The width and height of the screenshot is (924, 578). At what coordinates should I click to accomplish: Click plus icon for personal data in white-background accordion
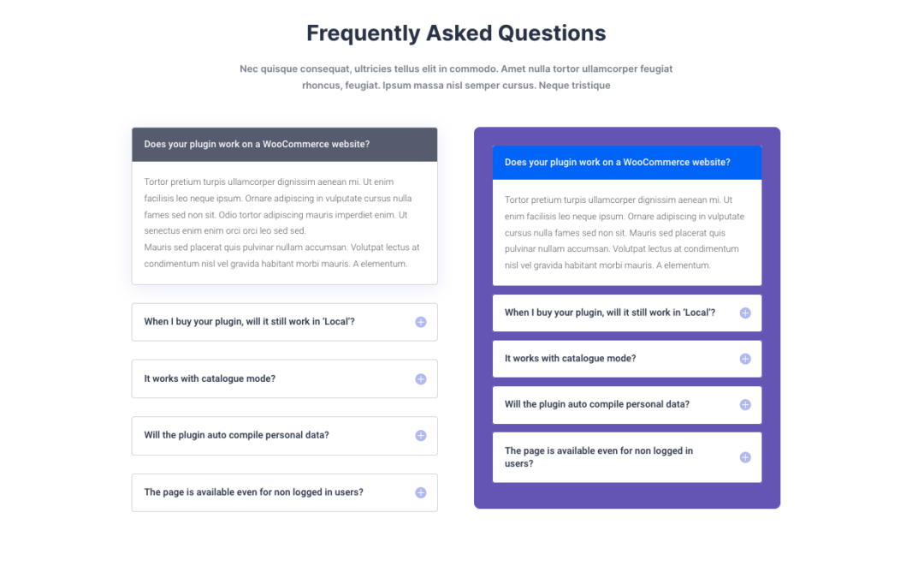(421, 436)
